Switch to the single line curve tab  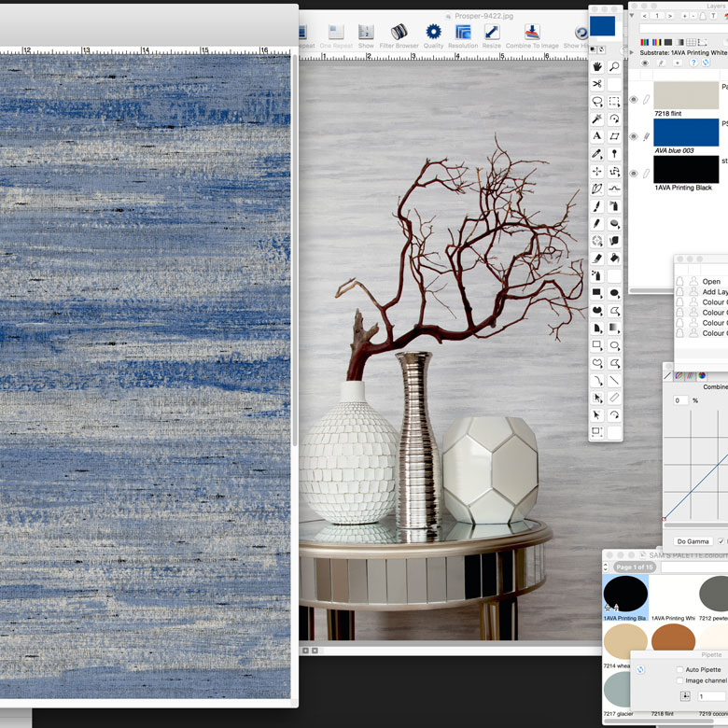click(667, 375)
